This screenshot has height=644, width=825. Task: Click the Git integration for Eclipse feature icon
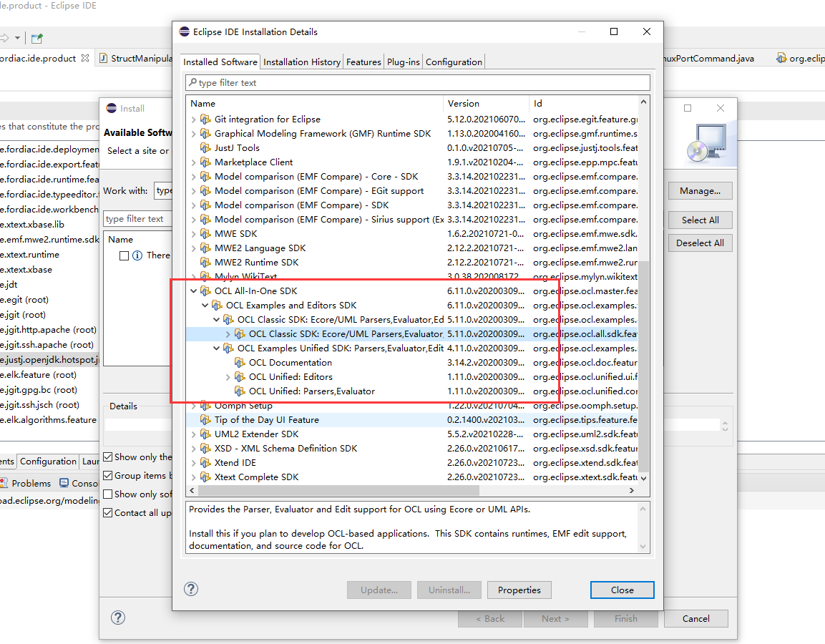click(206, 119)
